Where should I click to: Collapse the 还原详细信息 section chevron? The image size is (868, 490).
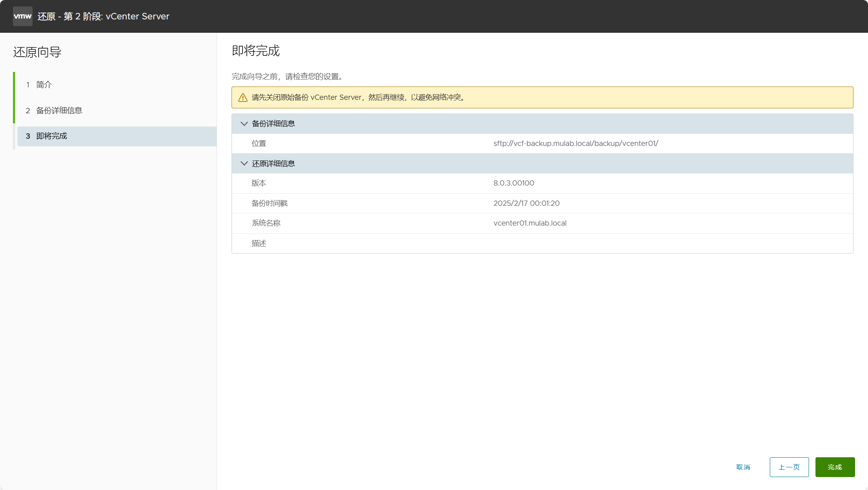coord(244,163)
